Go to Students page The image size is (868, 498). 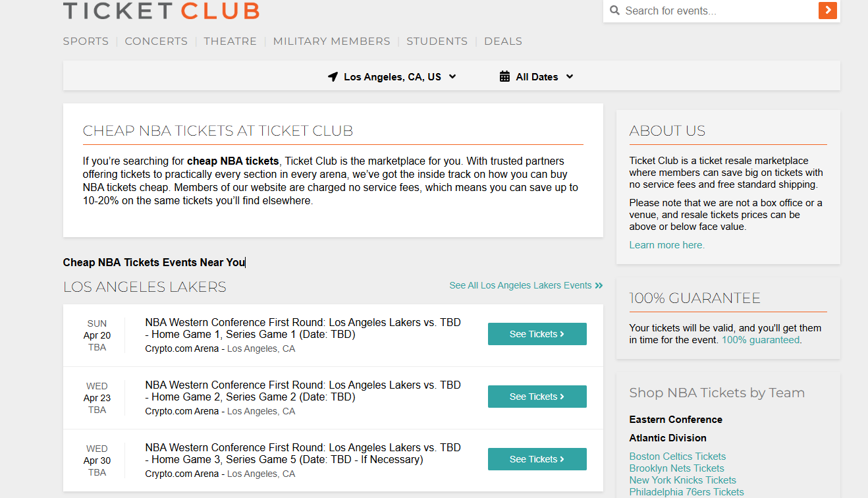coord(437,41)
